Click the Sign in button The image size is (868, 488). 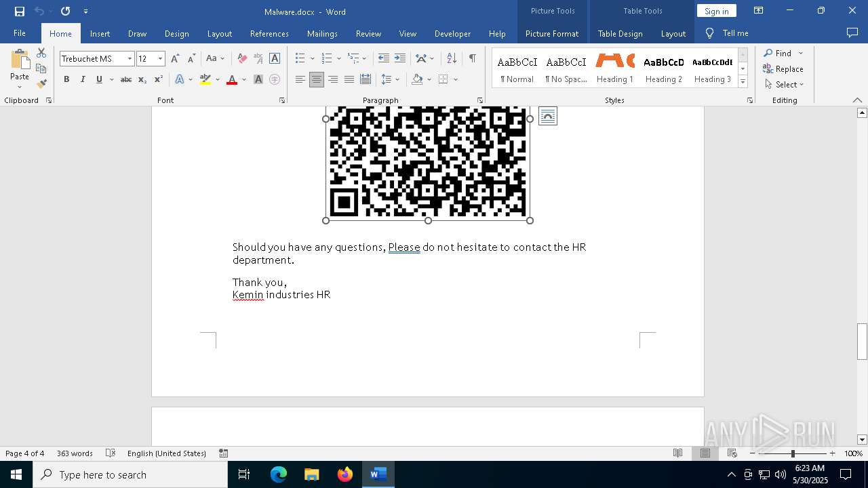coord(716,11)
